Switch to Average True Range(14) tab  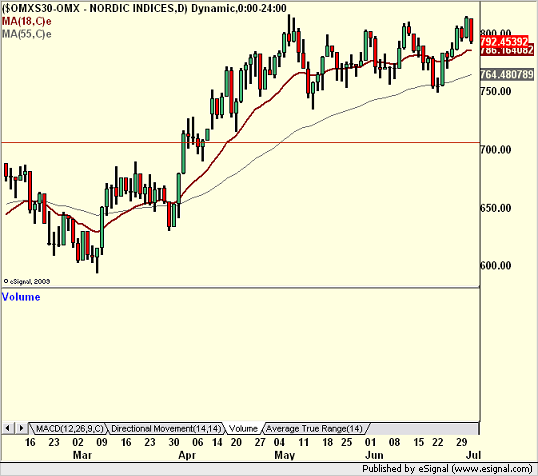coord(314,429)
